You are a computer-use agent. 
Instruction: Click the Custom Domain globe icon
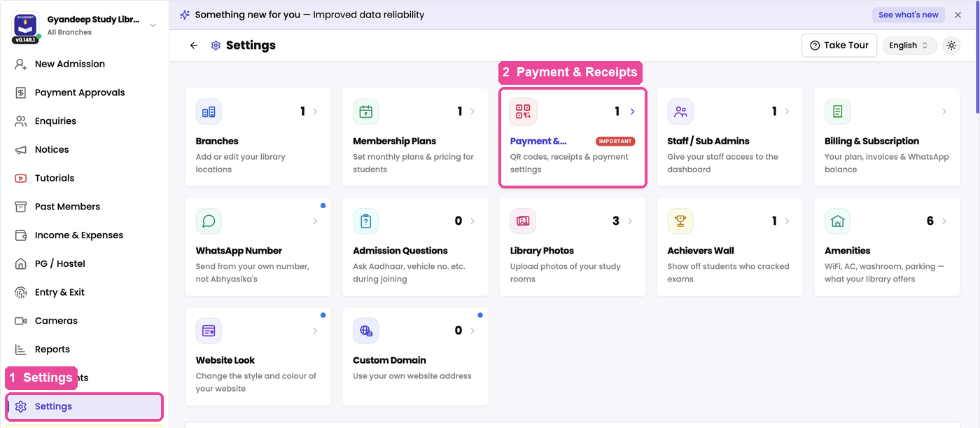coord(365,331)
